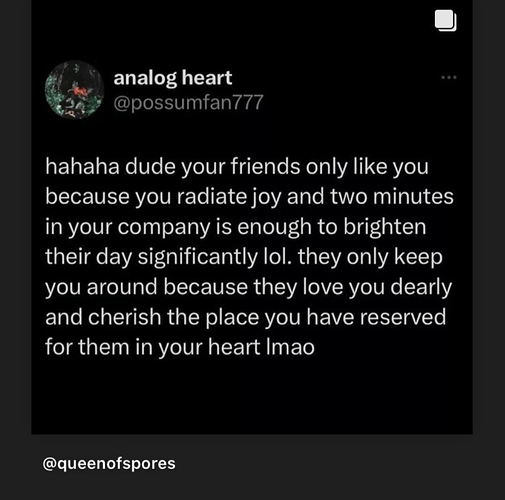Open the three-dots more options menu
The image size is (505, 500).
pyautogui.click(x=449, y=78)
